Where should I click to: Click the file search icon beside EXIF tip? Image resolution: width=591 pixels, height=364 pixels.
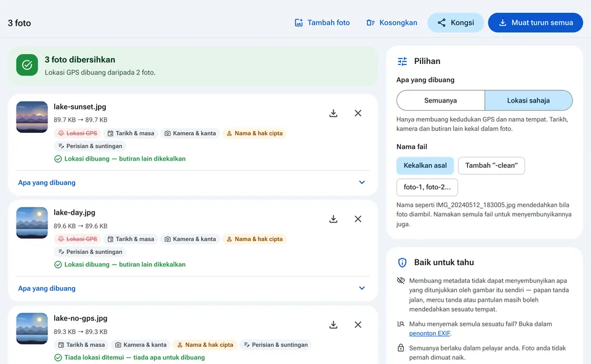(x=401, y=323)
